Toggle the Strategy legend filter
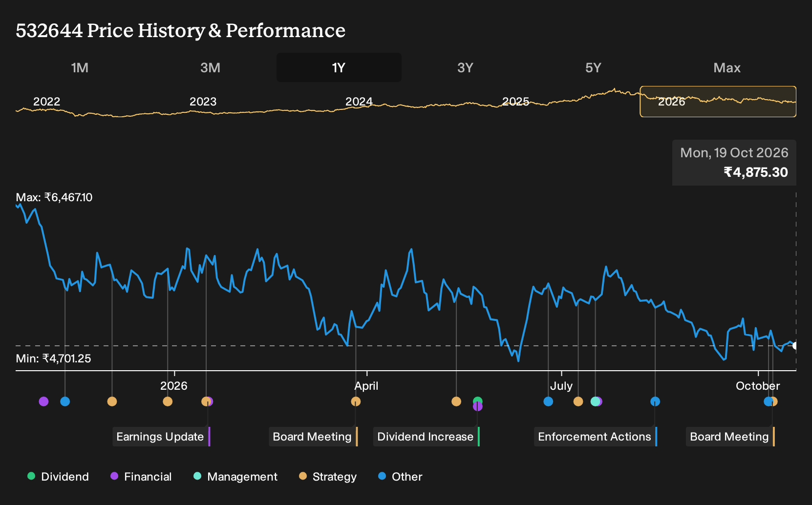 click(328, 477)
